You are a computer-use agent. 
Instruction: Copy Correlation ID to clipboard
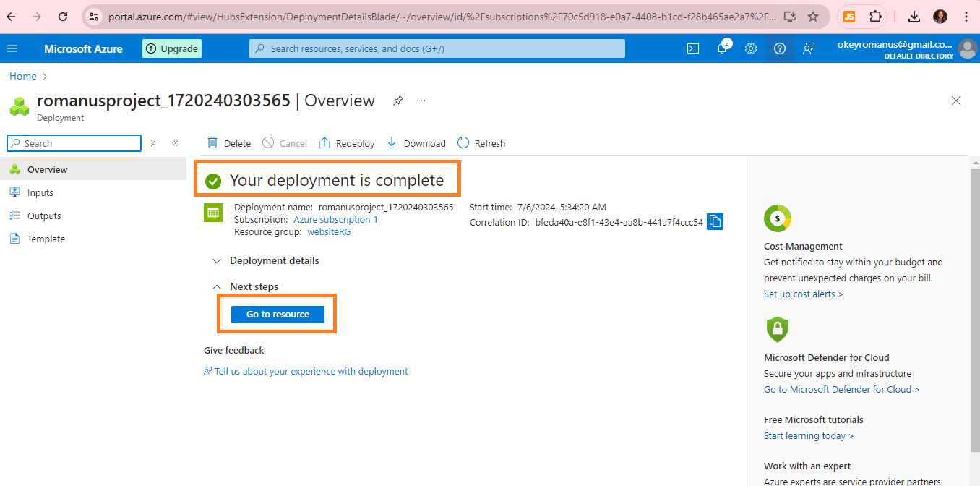715,221
